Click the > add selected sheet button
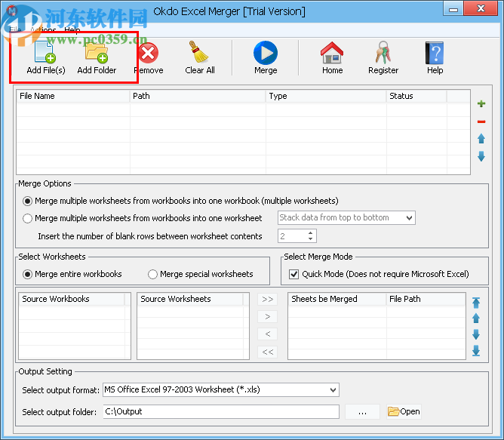The width and height of the screenshot is (504, 440). pos(267,317)
